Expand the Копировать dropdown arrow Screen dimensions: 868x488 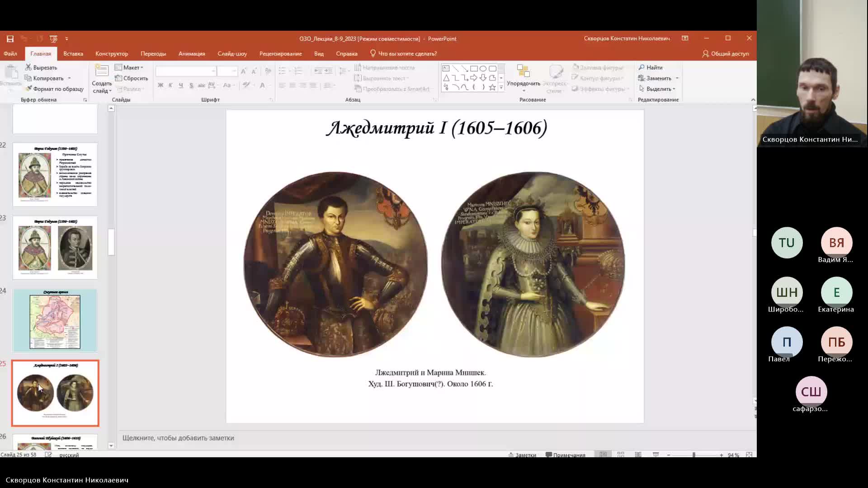pos(69,79)
